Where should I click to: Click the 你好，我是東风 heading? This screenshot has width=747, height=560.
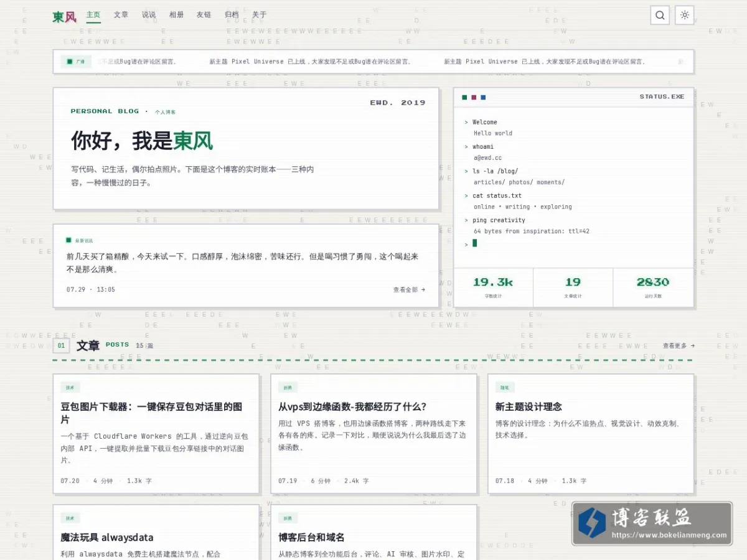[142, 141]
